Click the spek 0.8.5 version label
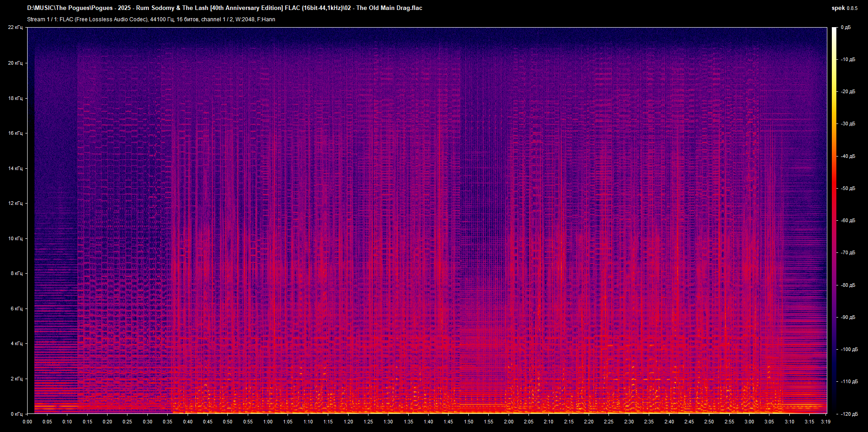Viewport: 868px width, 432px height. (844, 8)
